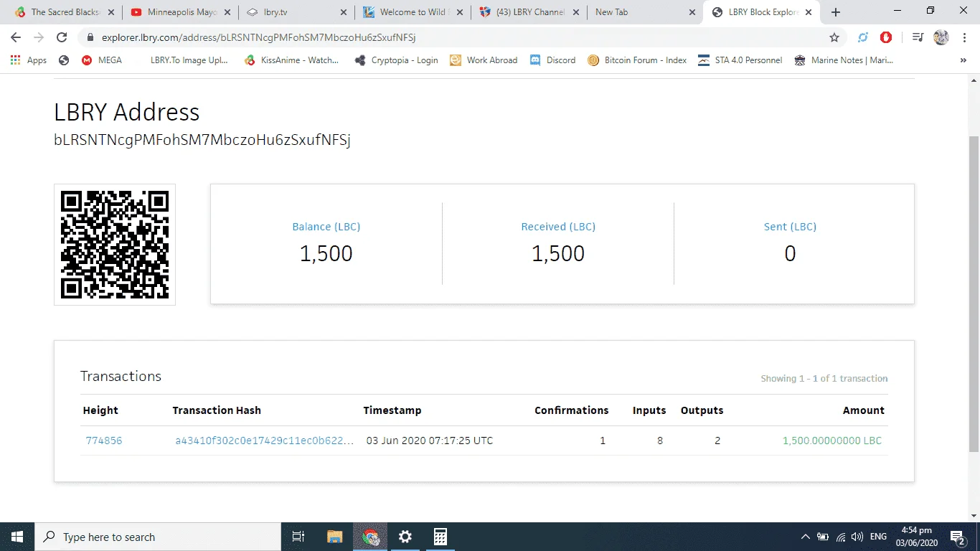Image resolution: width=980 pixels, height=551 pixels.
Task: Click the Confirmations column header
Action: [572, 410]
